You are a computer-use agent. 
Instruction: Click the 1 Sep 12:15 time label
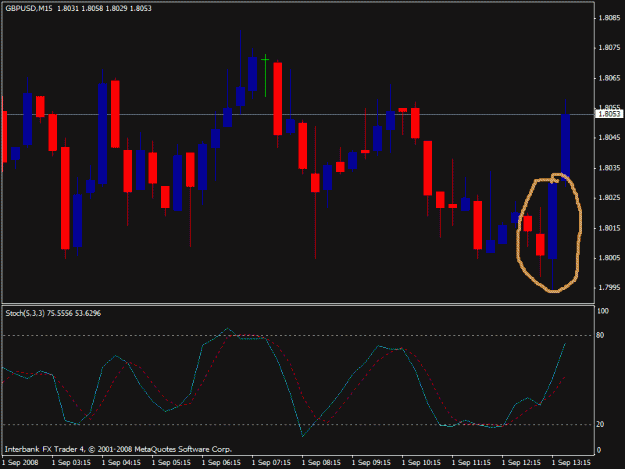(521, 463)
